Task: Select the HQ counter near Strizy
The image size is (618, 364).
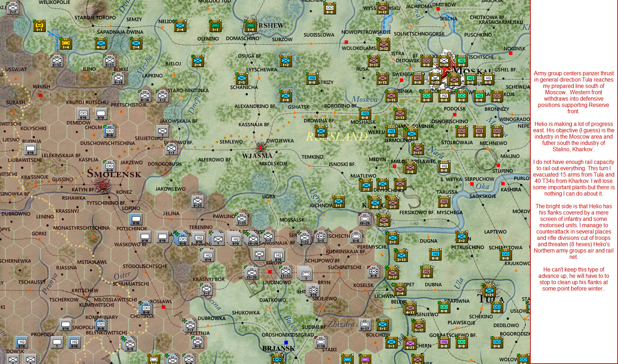Action: (312, 78)
